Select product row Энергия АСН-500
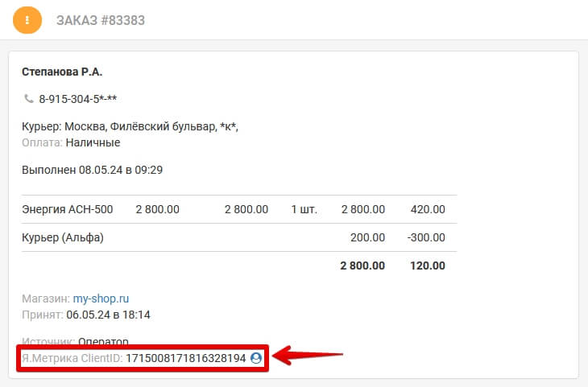 pyautogui.click(x=68, y=209)
